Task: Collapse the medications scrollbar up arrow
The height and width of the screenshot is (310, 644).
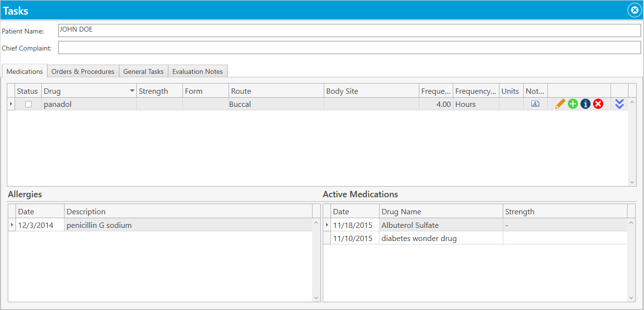Action: tap(632, 103)
